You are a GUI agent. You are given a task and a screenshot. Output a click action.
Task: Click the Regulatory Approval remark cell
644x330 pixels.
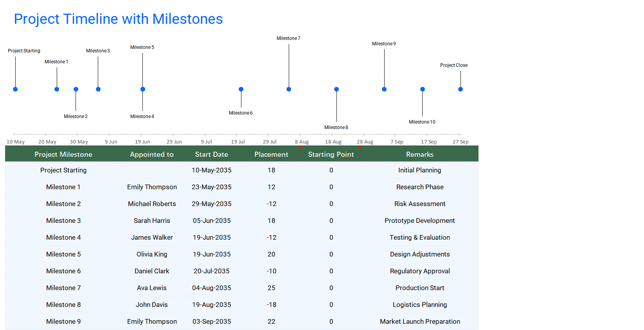(x=420, y=271)
